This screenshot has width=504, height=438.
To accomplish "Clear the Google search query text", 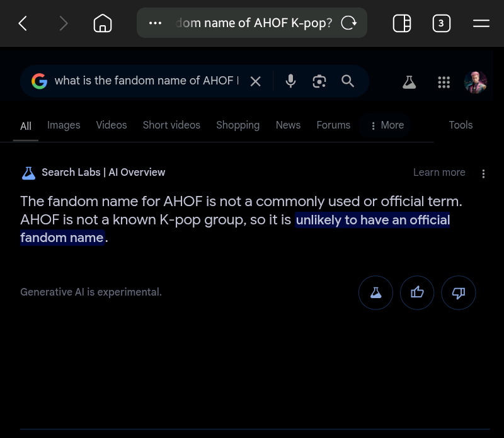I will coord(255,81).
